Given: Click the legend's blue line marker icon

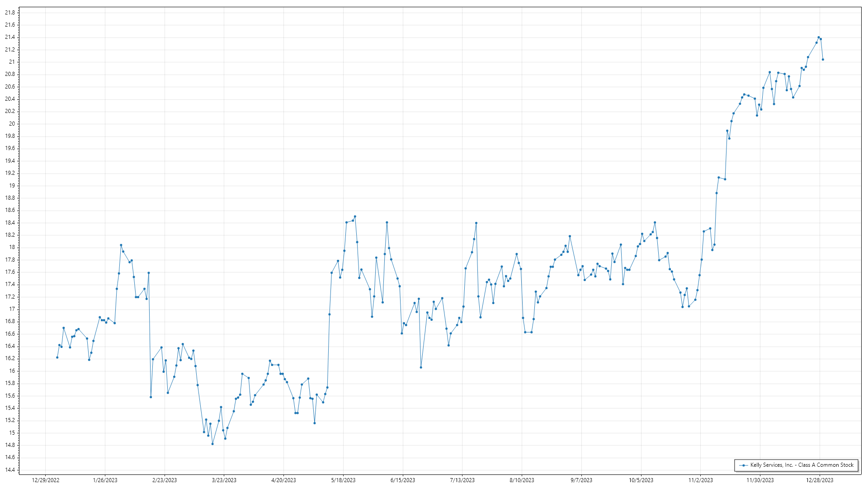Looking at the screenshot, I should pos(744,465).
